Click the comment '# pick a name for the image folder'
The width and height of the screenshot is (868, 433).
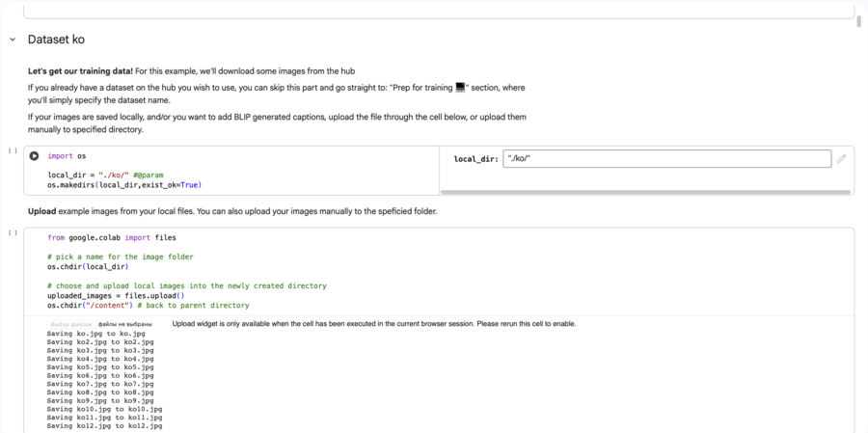pyautogui.click(x=121, y=257)
